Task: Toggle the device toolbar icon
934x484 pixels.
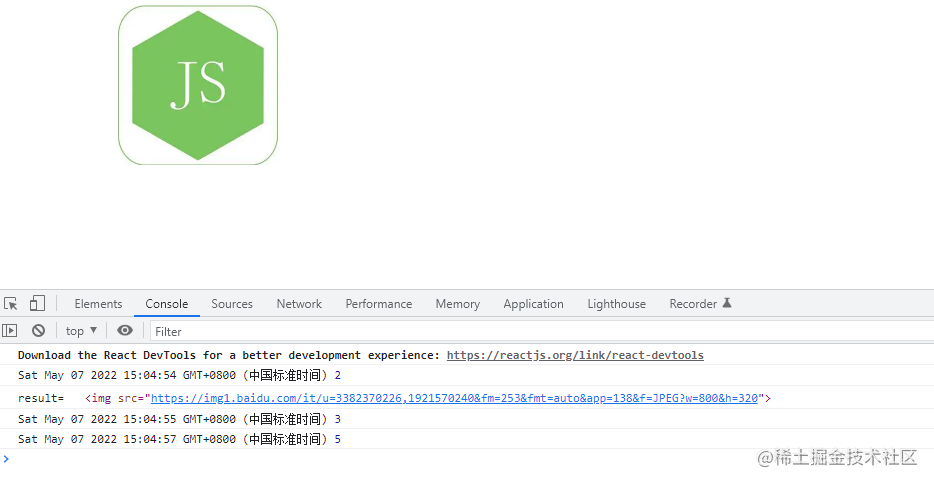Action: (x=37, y=304)
